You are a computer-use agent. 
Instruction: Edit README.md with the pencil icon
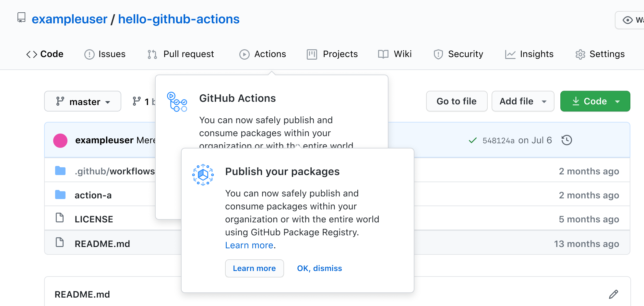click(614, 294)
